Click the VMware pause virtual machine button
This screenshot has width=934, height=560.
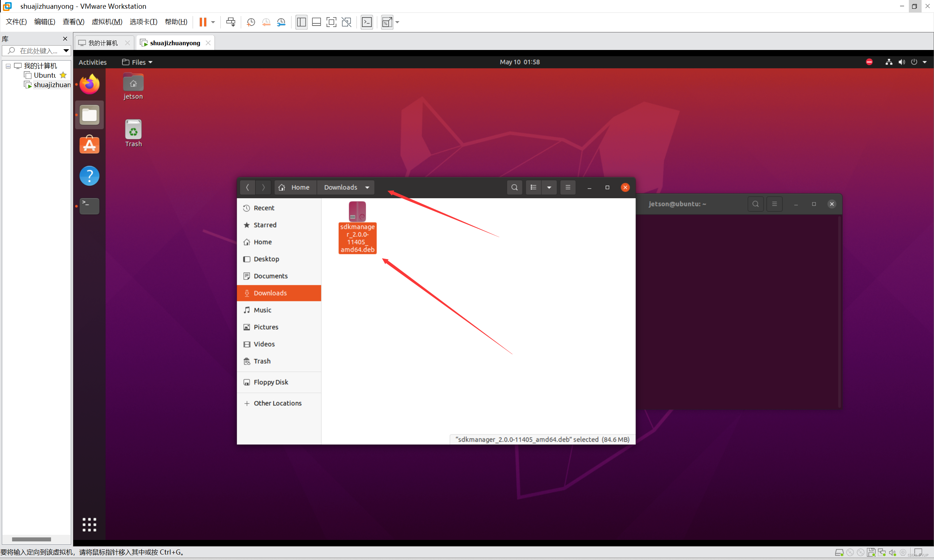(202, 22)
